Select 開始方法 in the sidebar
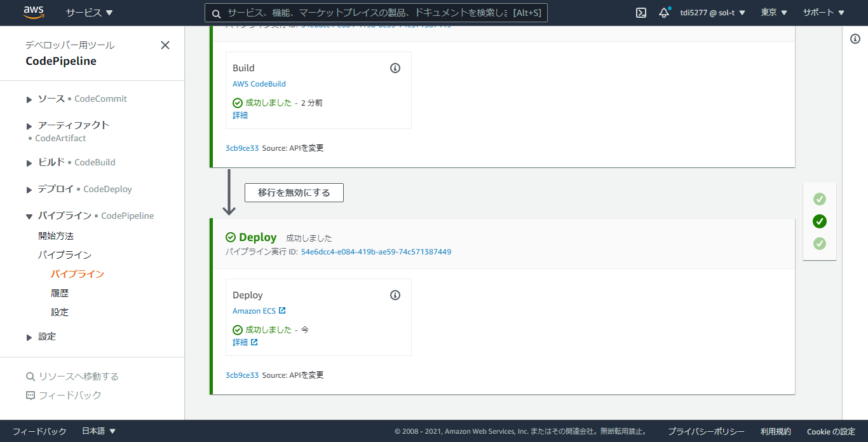The height and width of the screenshot is (442, 868). [56, 236]
